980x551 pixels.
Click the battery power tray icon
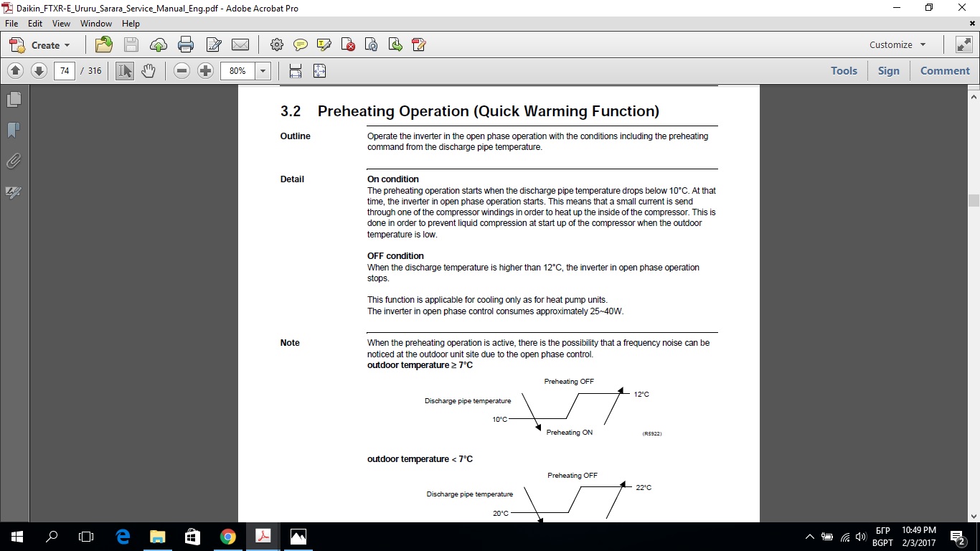pos(827,537)
